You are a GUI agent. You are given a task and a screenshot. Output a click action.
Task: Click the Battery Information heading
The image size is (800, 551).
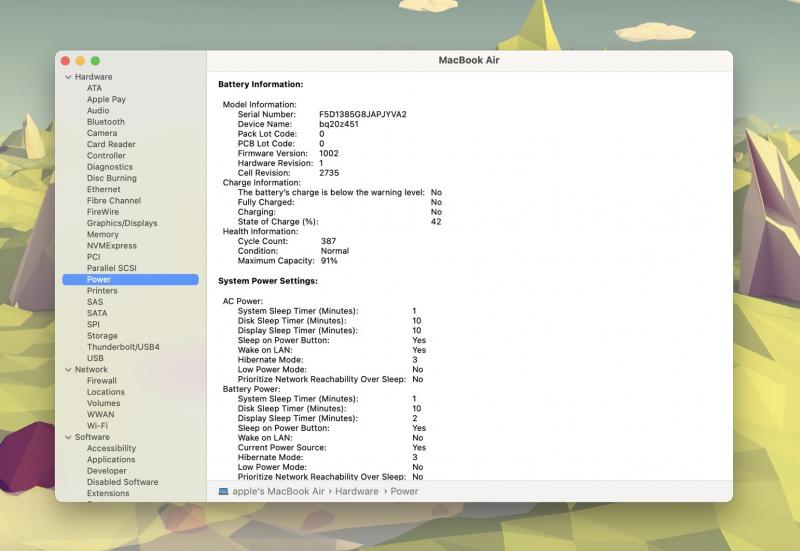click(261, 85)
